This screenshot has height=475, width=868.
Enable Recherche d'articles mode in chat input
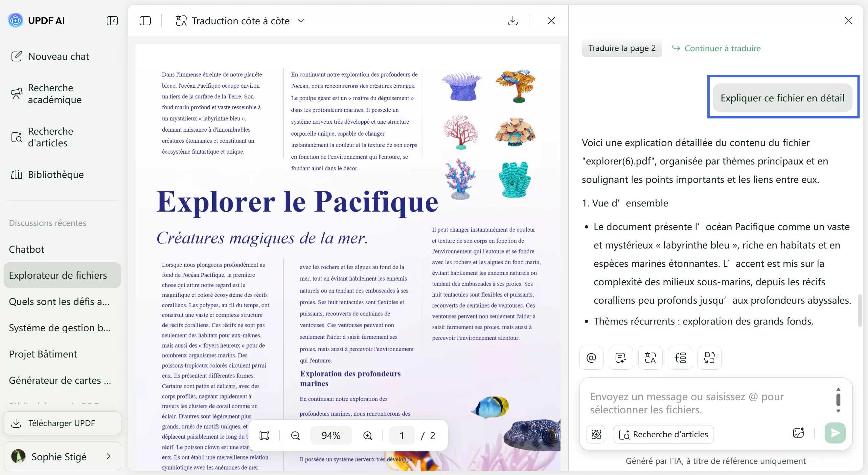point(663,434)
